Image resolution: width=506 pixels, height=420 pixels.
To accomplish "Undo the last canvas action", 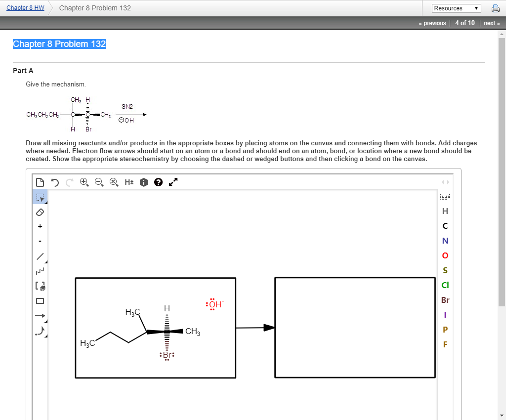I will (54, 182).
